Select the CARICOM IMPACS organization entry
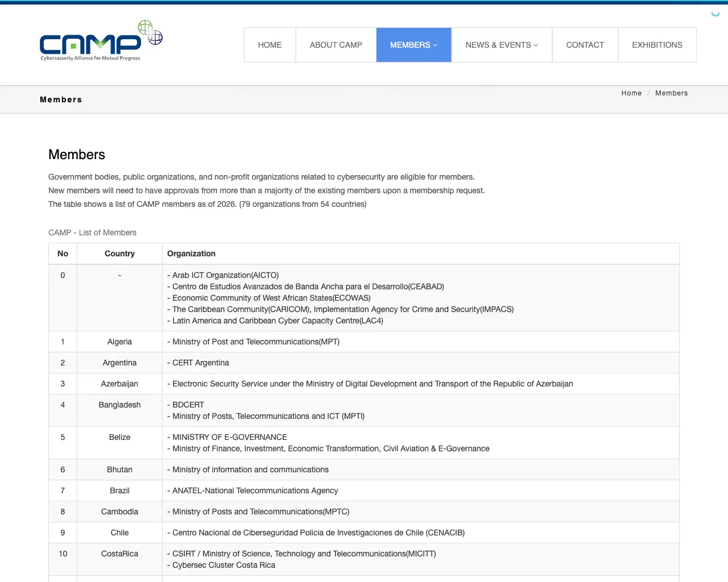 coord(340,309)
